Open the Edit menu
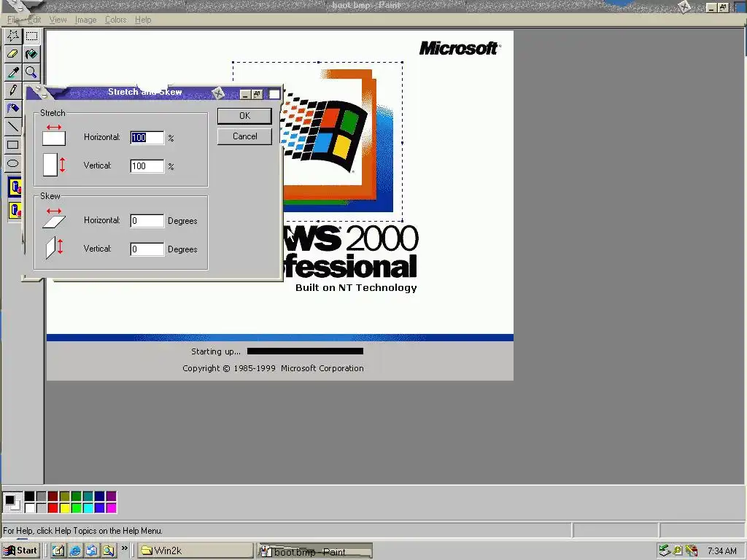Viewport: 747px width, 560px height. coord(34,20)
